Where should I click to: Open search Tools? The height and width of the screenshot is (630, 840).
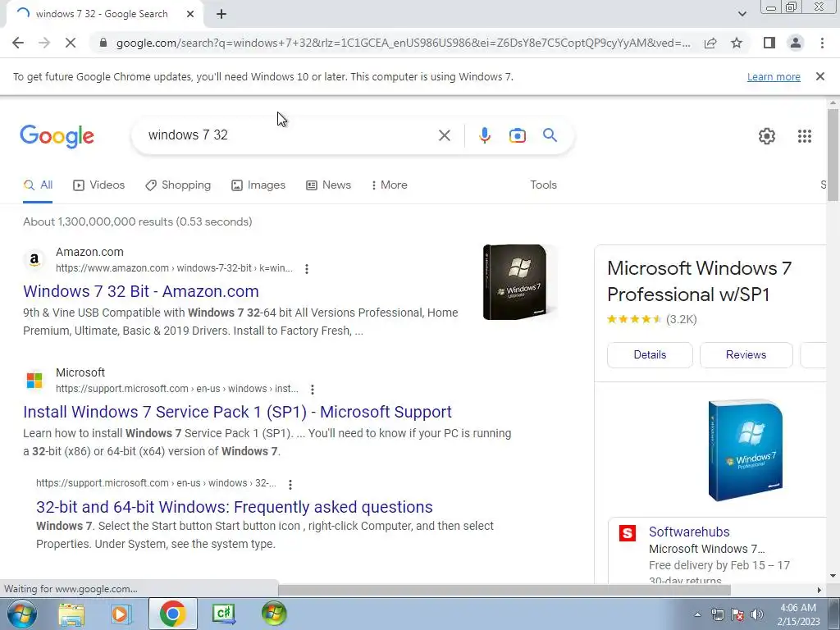(x=543, y=185)
